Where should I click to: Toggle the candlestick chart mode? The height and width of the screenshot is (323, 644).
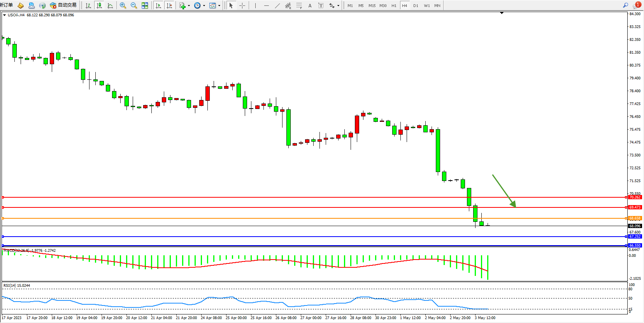click(99, 5)
